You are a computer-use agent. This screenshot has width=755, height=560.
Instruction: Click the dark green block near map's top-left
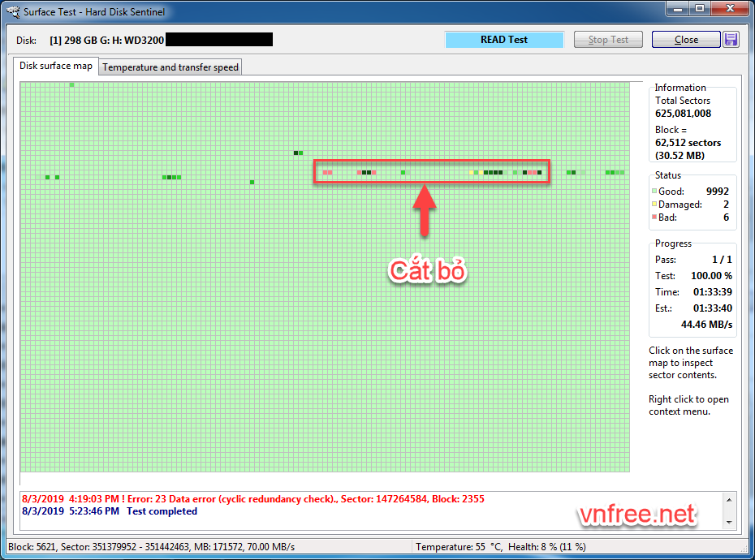[71, 85]
